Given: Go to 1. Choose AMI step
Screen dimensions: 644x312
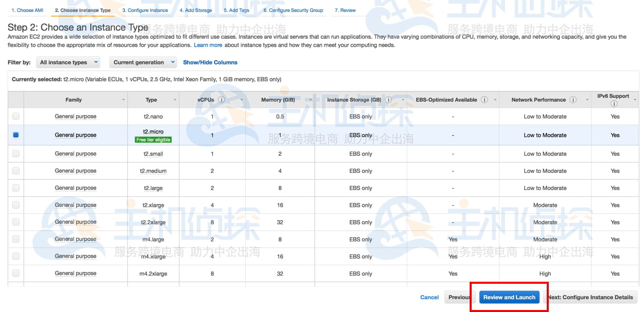Looking at the screenshot, I should pyautogui.click(x=27, y=10).
